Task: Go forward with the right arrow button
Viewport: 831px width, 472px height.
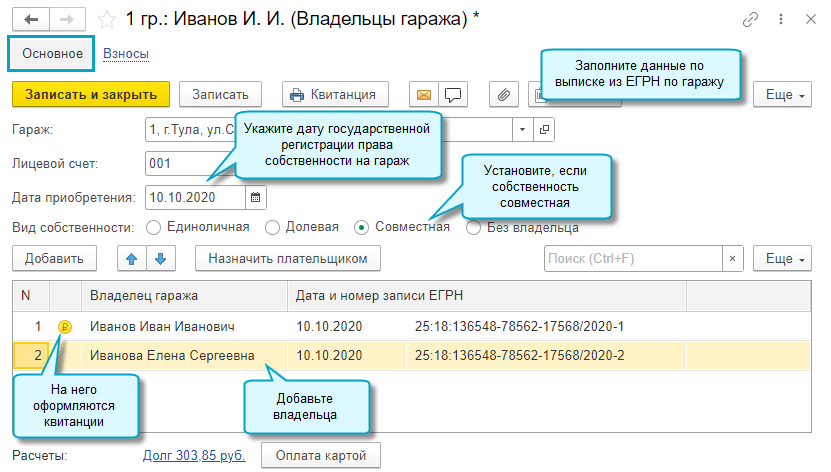Action: [x=67, y=20]
